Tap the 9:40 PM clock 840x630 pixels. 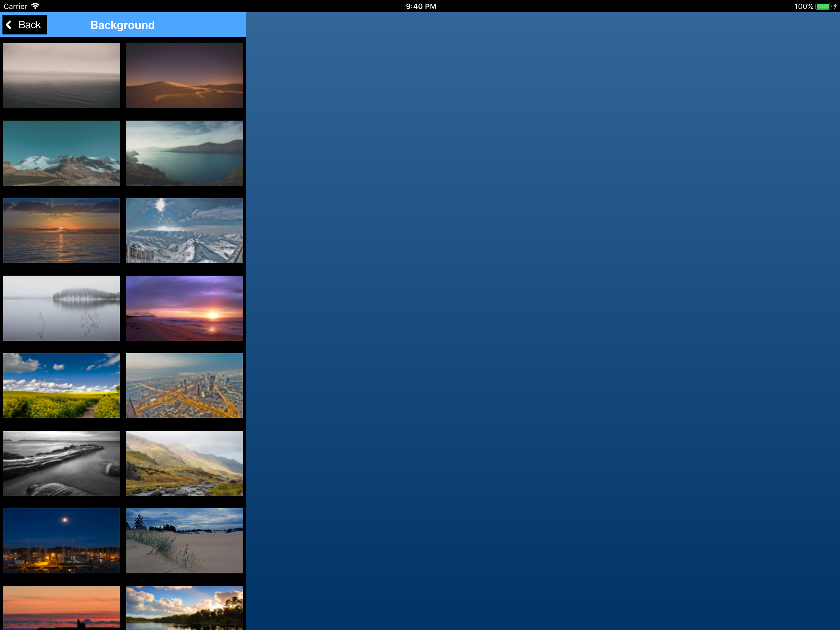[421, 6]
